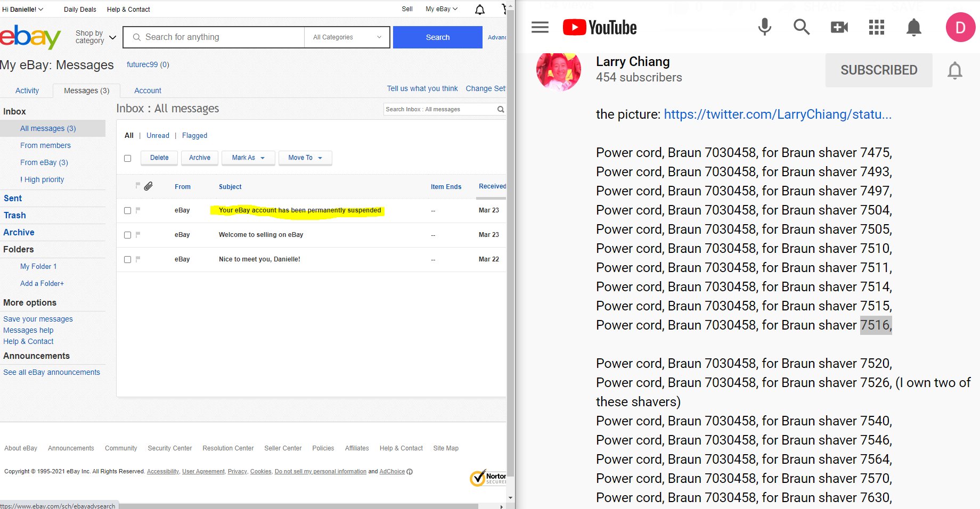Check the suspended account message checkbox
This screenshot has height=509, width=980.
(x=127, y=210)
